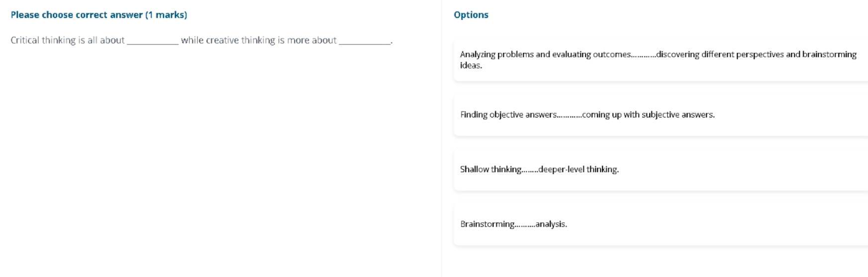This screenshot has height=277, width=868.
Task: Click the "Analyzing problems" words in first option
Action: click(x=496, y=54)
